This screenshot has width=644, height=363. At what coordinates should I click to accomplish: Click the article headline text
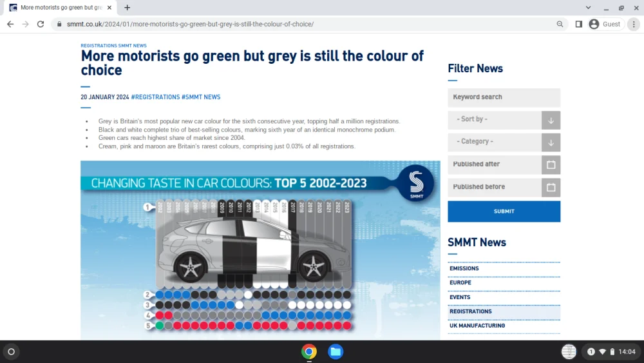point(252,63)
